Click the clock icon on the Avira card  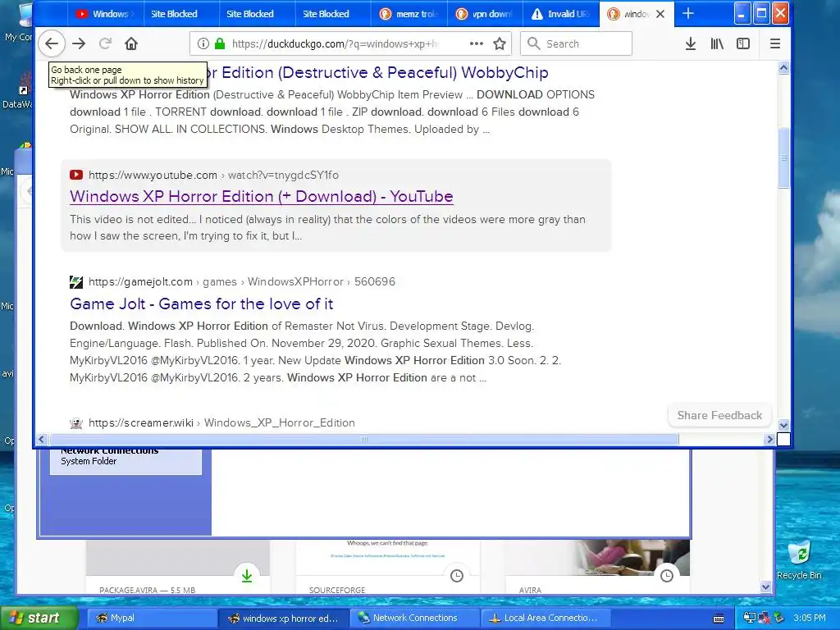tap(667, 576)
